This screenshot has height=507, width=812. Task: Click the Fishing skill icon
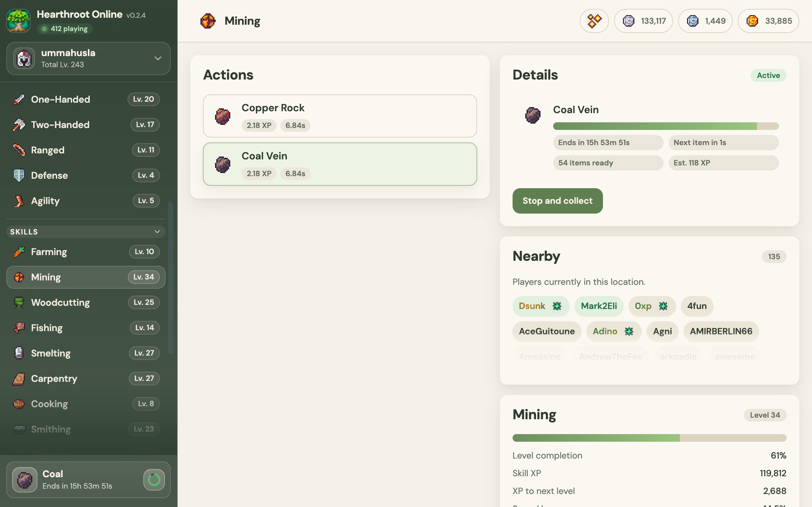19,328
